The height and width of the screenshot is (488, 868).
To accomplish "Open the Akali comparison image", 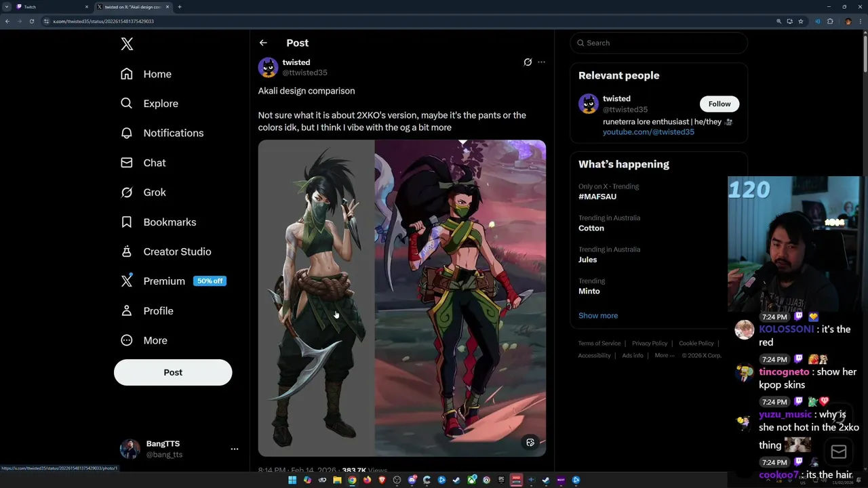I will click(x=402, y=298).
